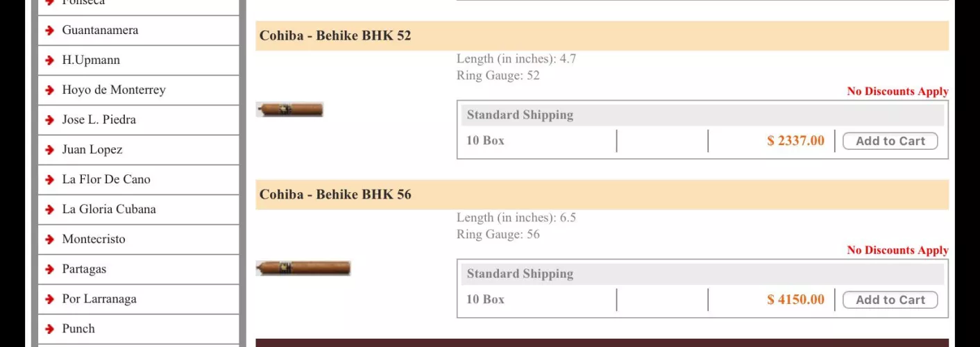Add Behike BHK 56 box to cart
Screen dimensions: 980x347
[890, 300]
